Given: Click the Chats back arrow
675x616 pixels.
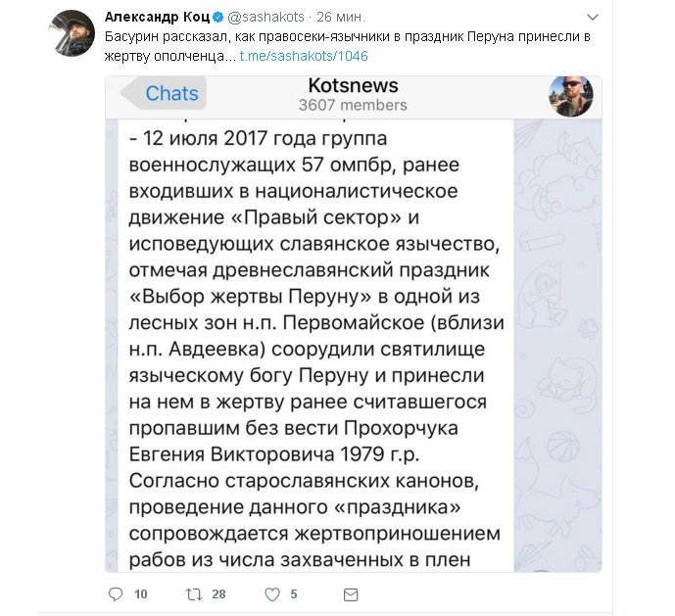Looking at the screenshot, I should pos(164,93).
